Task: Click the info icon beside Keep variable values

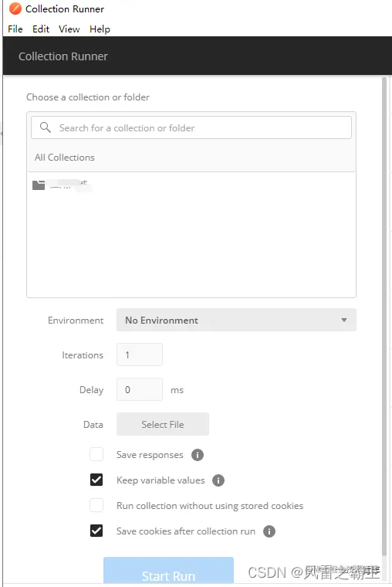Action: click(218, 480)
